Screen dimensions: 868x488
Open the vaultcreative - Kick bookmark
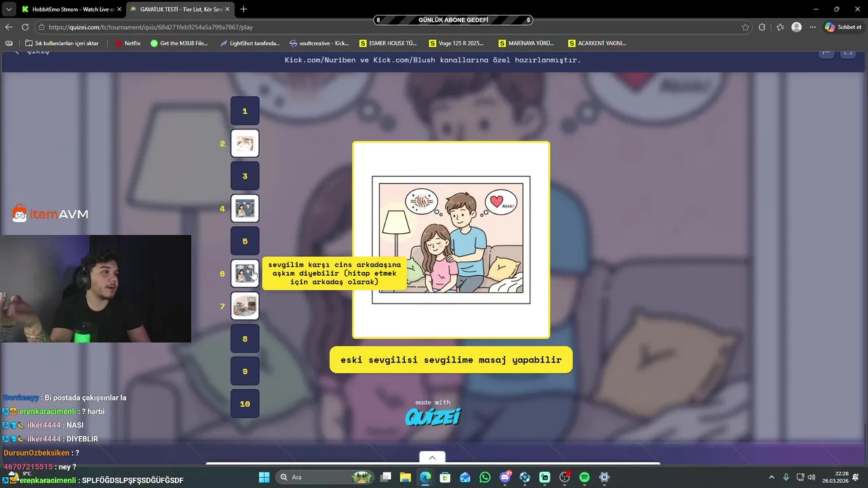click(319, 43)
